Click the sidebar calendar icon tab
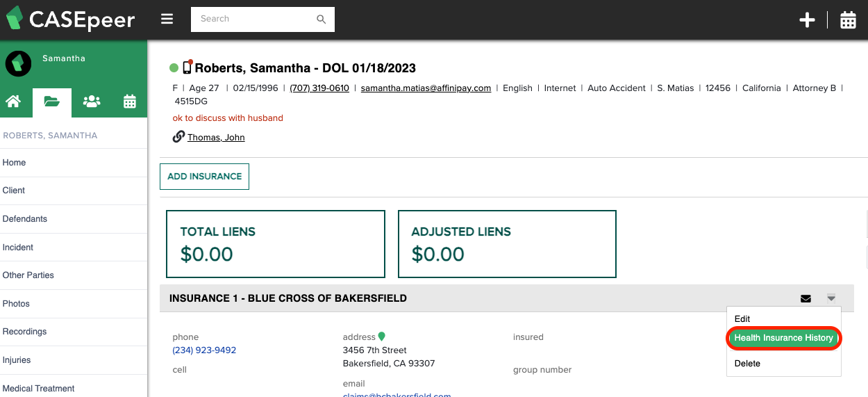 click(x=130, y=102)
